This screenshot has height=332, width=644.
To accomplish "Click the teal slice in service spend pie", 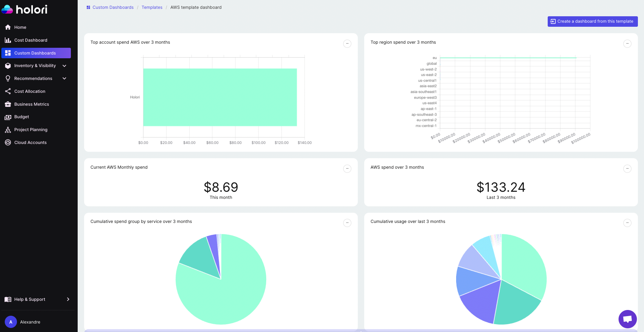I will pyautogui.click(x=200, y=257).
